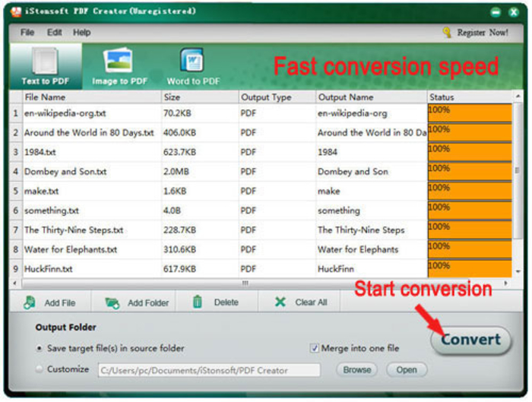The width and height of the screenshot is (532, 402).
Task: Open the File menu
Action: point(27,33)
